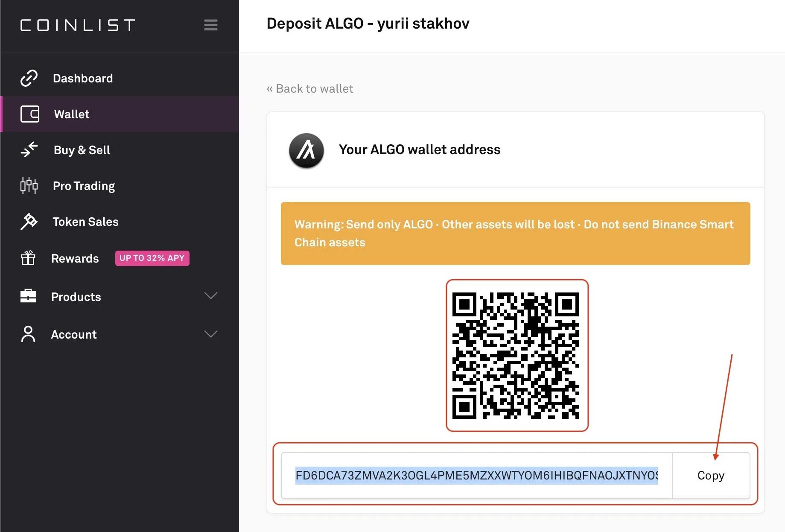Image resolution: width=785 pixels, height=532 pixels.
Task: Click the UP TO 32% APY badge
Action: (x=152, y=258)
